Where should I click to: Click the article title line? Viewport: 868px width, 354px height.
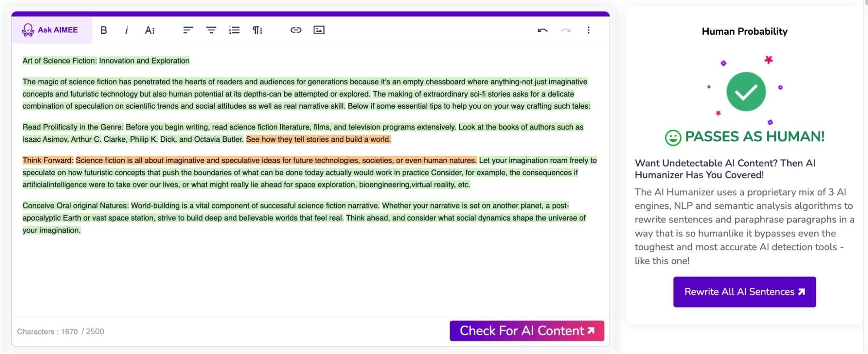point(106,61)
